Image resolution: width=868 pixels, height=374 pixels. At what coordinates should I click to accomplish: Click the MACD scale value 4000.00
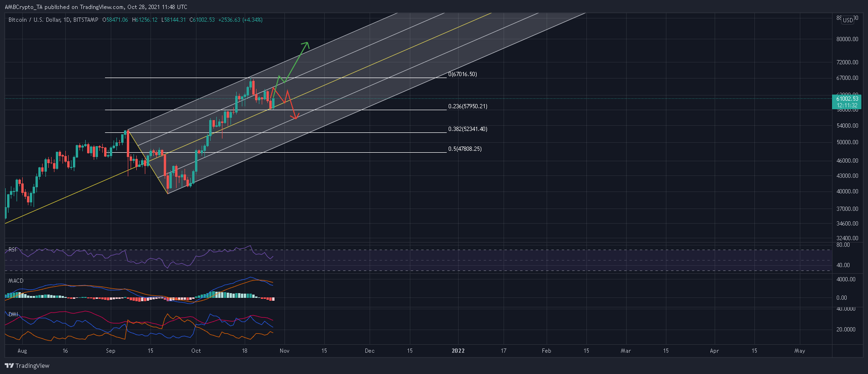pyautogui.click(x=846, y=279)
